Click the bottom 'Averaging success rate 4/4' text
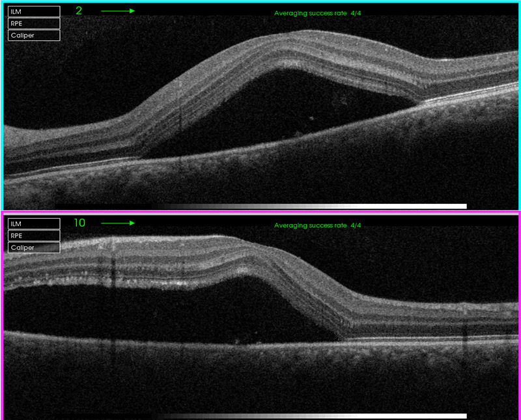This screenshot has width=521, height=420. click(317, 225)
